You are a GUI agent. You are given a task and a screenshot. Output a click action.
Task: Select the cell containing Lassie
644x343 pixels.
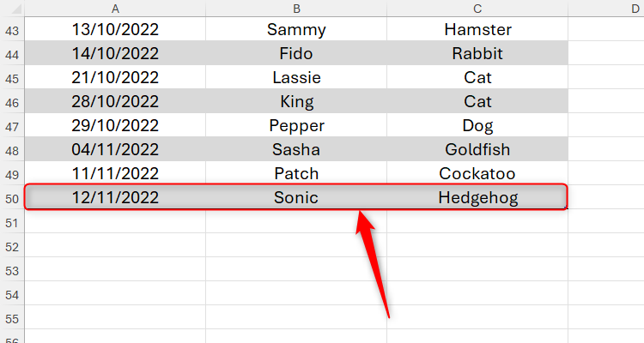click(296, 77)
